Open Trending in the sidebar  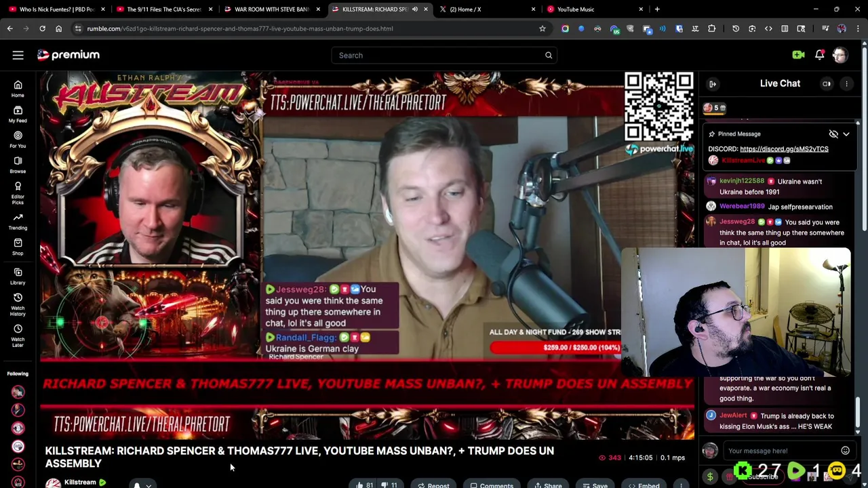(x=18, y=222)
